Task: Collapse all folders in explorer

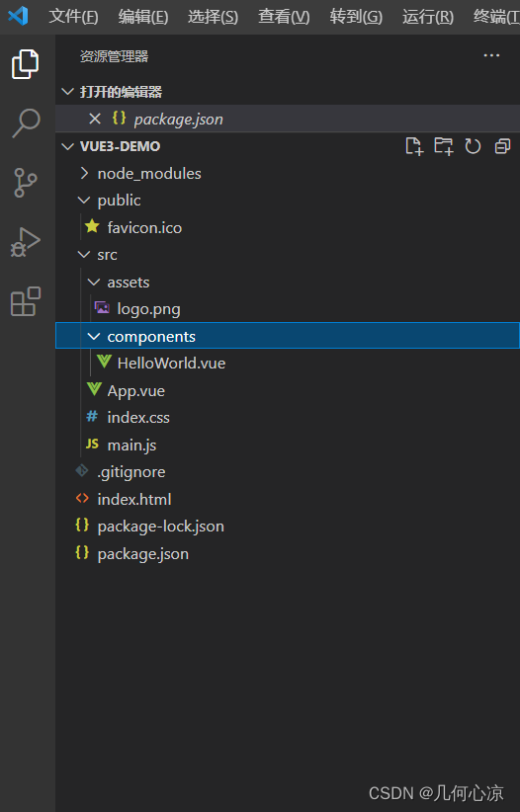Action: pyautogui.click(x=502, y=146)
